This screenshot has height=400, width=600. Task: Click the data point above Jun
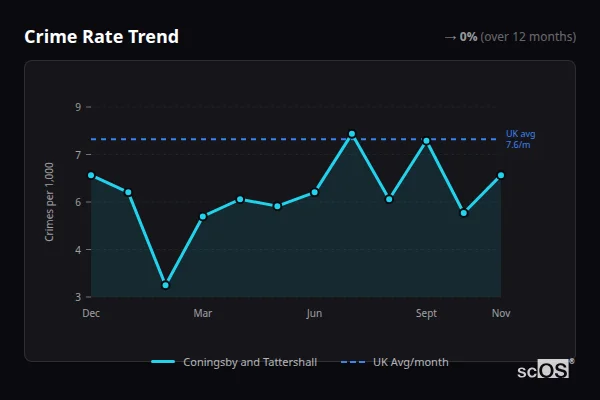(x=315, y=192)
